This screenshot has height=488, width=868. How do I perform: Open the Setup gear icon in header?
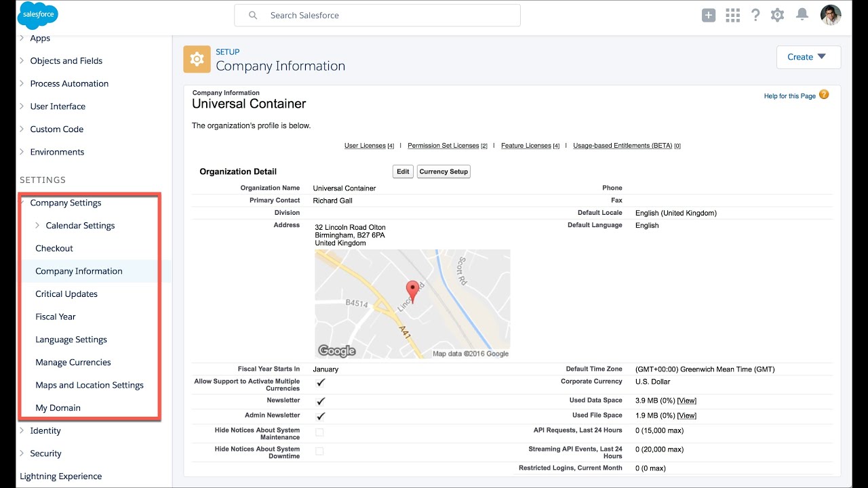(x=778, y=15)
